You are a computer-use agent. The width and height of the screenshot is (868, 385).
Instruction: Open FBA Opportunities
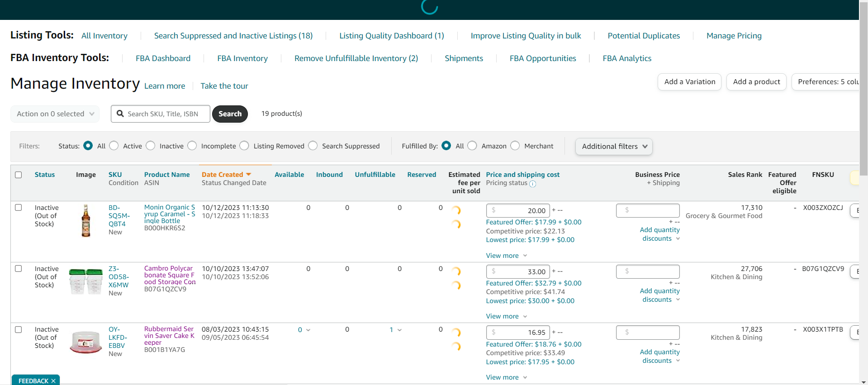543,58
